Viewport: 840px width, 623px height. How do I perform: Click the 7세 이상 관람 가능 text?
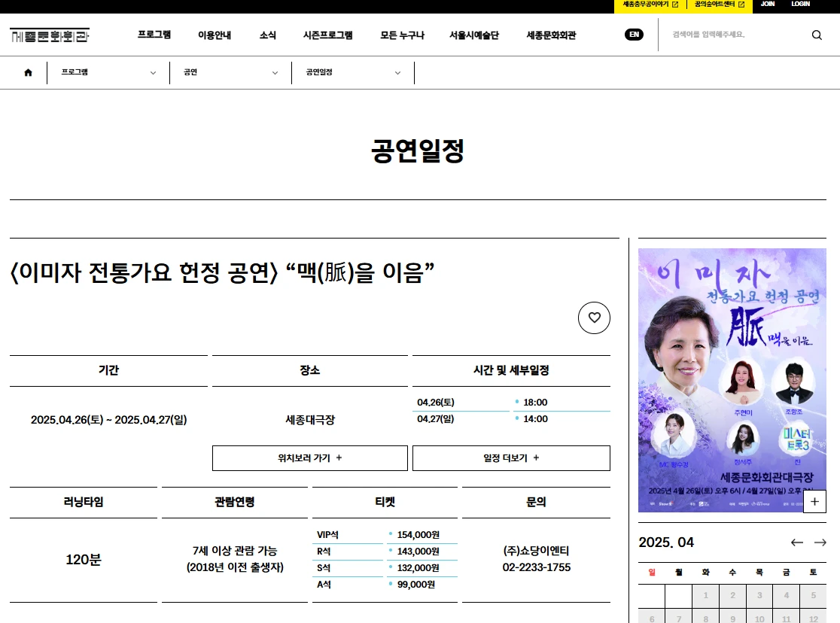(x=235, y=551)
